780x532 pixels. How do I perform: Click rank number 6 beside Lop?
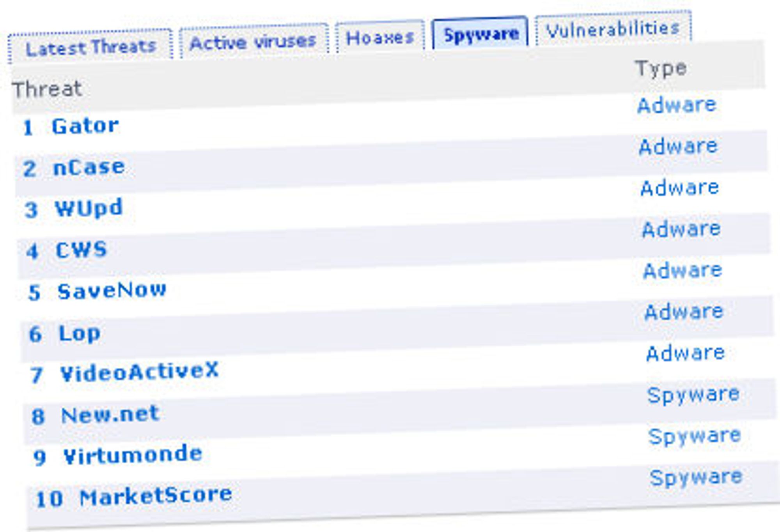tap(35, 335)
